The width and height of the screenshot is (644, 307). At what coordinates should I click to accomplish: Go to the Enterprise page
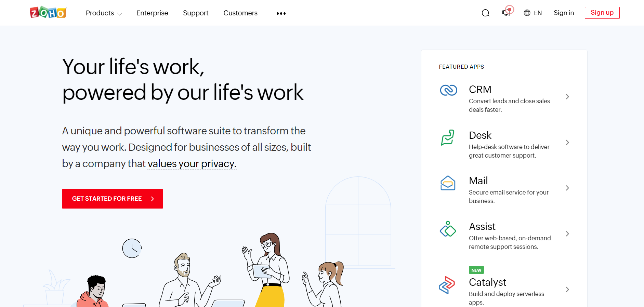(152, 13)
